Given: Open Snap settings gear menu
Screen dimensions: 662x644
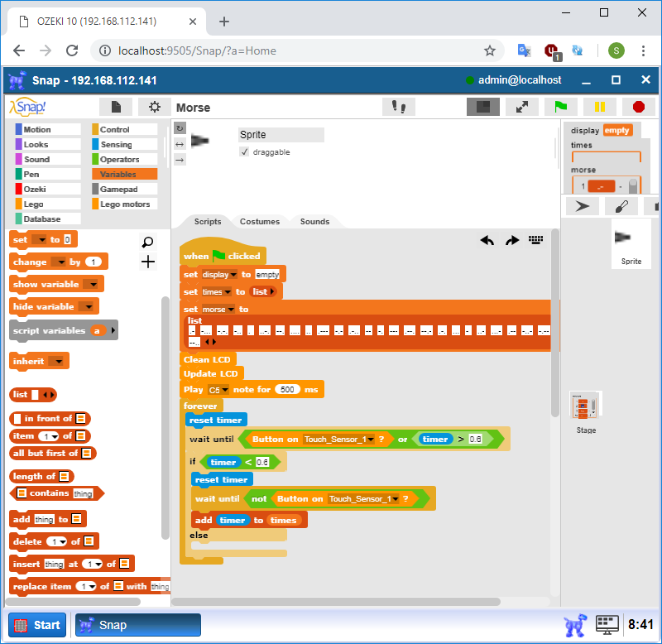Looking at the screenshot, I should (x=155, y=107).
